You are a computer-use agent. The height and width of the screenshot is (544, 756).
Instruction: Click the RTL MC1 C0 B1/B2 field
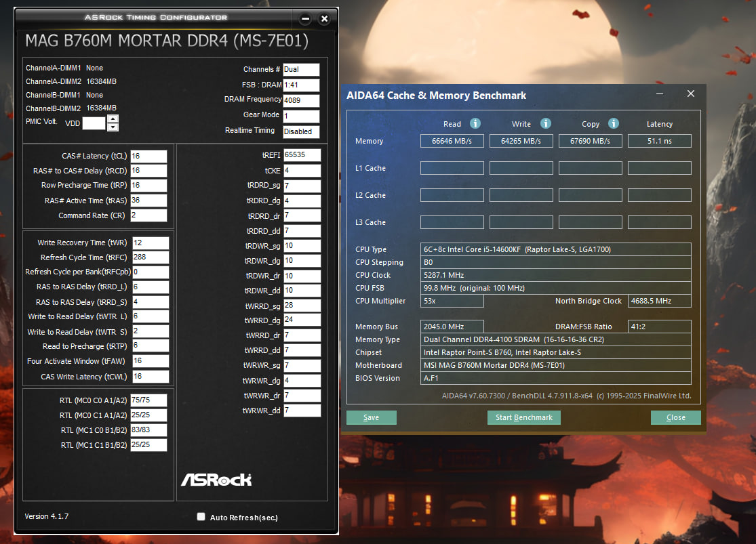pyautogui.click(x=148, y=430)
